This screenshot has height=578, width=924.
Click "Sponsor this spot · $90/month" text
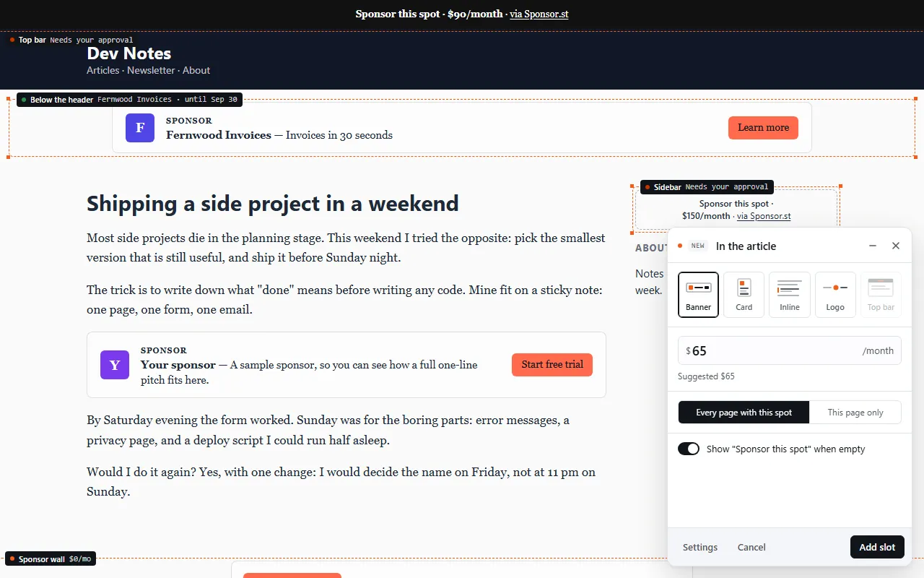pyautogui.click(x=430, y=14)
